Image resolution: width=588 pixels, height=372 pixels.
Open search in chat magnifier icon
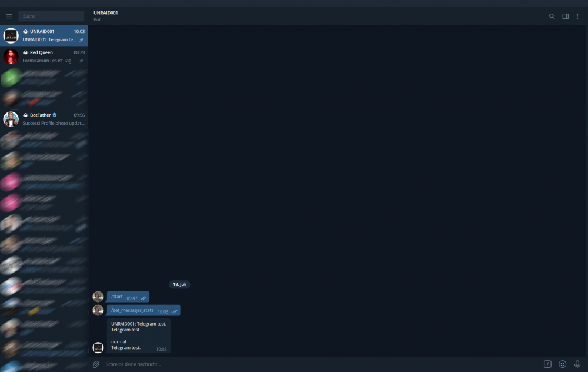tap(552, 16)
